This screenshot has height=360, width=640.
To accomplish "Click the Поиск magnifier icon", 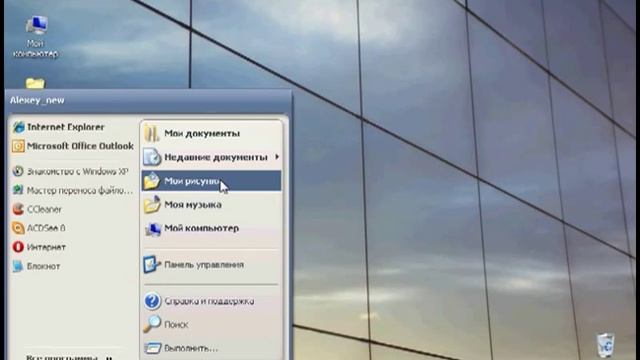I will coord(152,324).
